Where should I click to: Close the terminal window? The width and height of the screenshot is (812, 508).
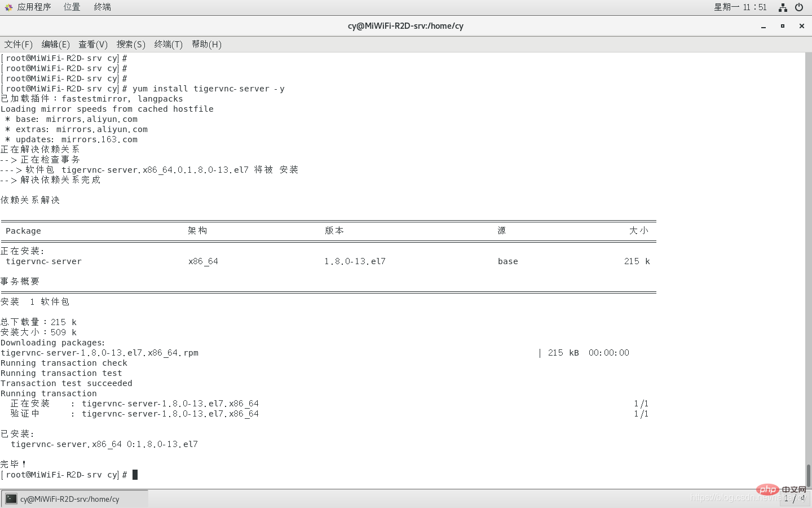click(x=801, y=26)
